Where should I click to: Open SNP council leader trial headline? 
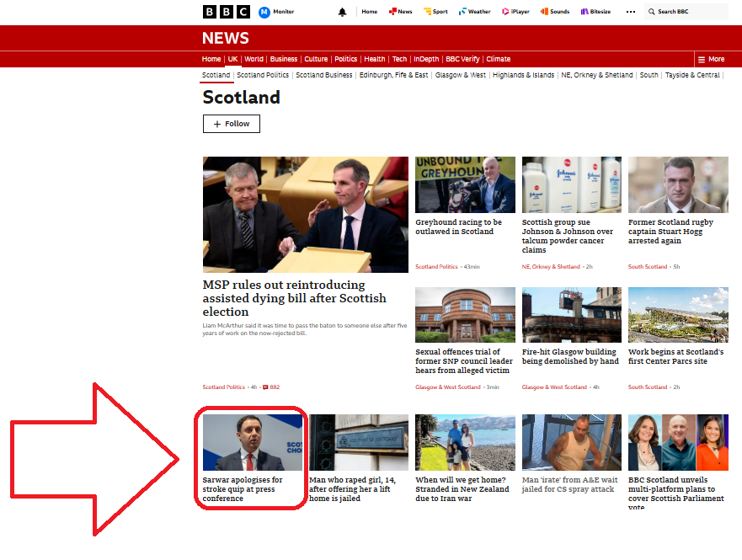tap(464, 361)
